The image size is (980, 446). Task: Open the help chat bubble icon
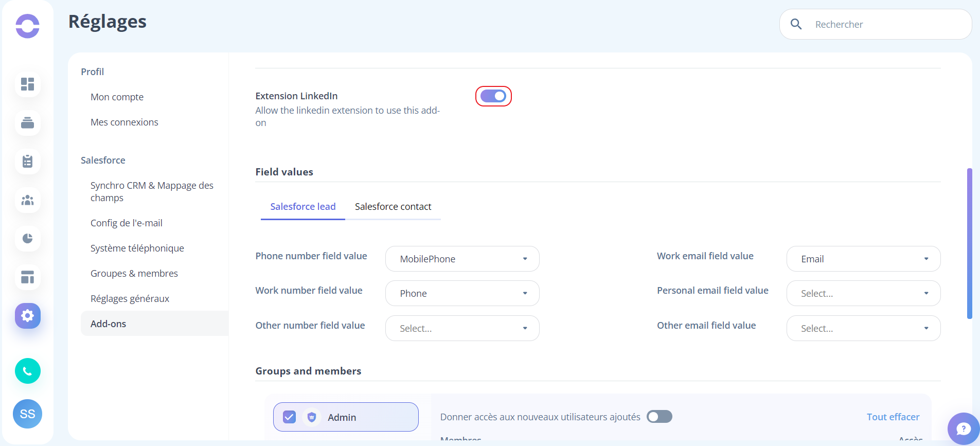pos(964,429)
